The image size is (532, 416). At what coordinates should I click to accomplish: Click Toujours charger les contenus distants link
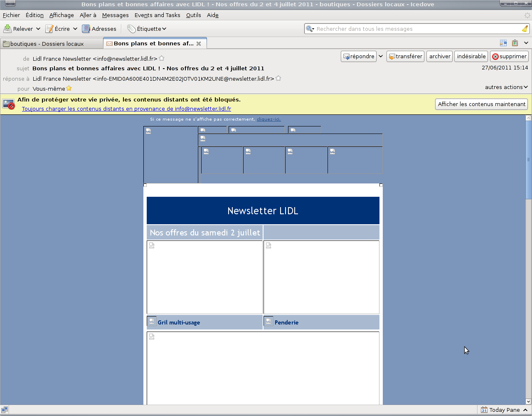126,109
